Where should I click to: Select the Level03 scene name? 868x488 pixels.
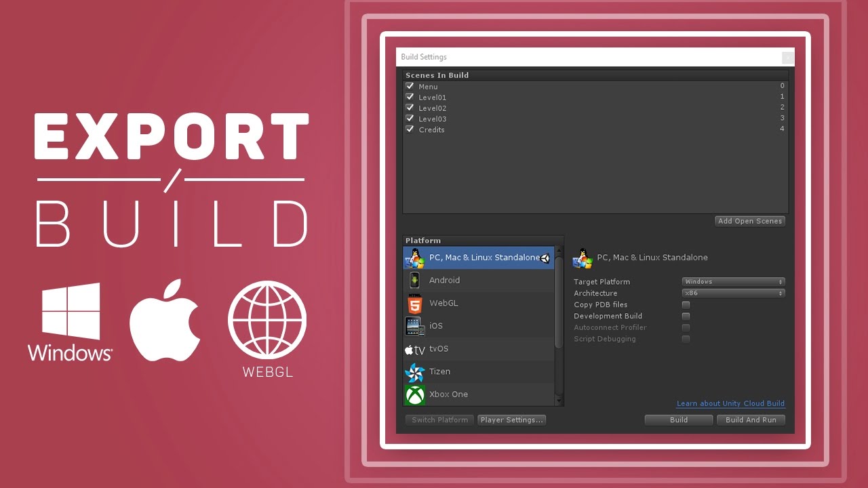pyautogui.click(x=432, y=119)
